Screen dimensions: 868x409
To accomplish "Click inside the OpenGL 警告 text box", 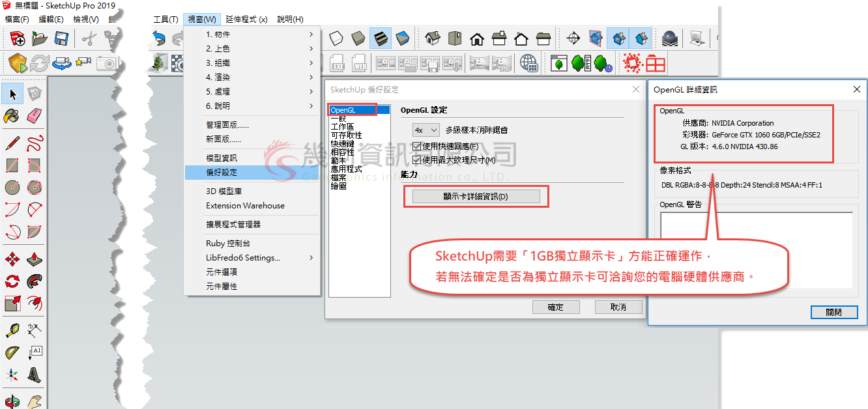I will coord(757,251).
